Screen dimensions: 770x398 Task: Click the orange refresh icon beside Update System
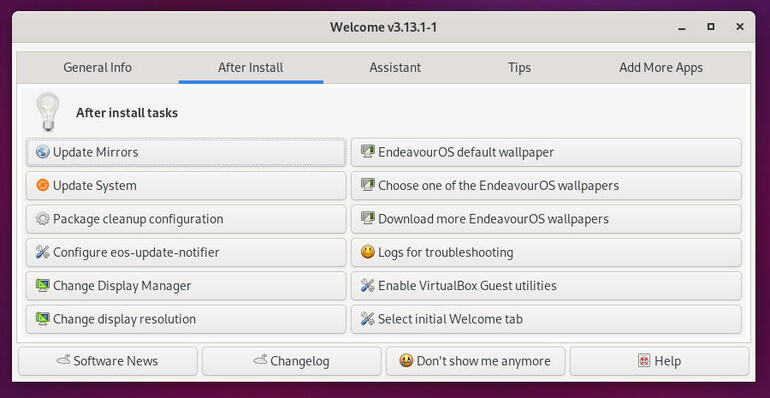click(x=43, y=186)
